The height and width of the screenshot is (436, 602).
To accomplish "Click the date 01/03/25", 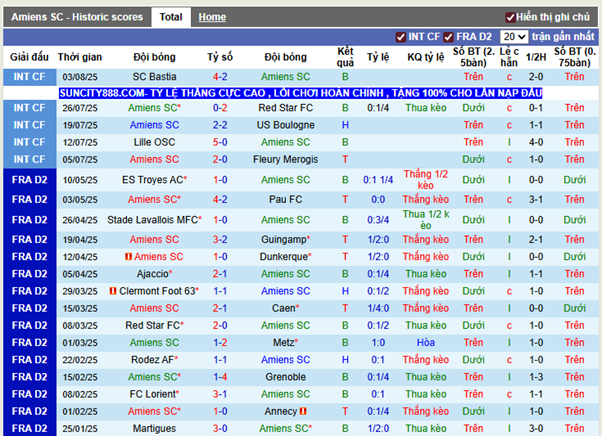I will (x=80, y=343).
